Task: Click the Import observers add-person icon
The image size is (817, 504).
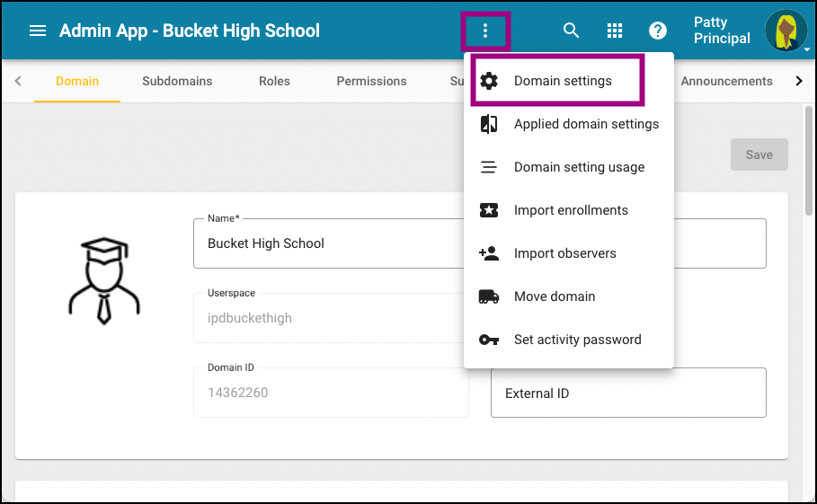Action: 489,253
